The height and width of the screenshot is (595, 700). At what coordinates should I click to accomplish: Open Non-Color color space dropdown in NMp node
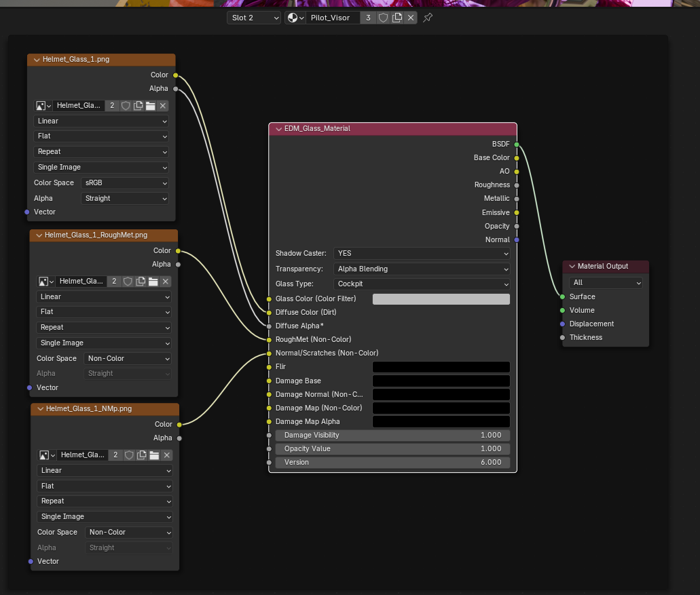[129, 532]
